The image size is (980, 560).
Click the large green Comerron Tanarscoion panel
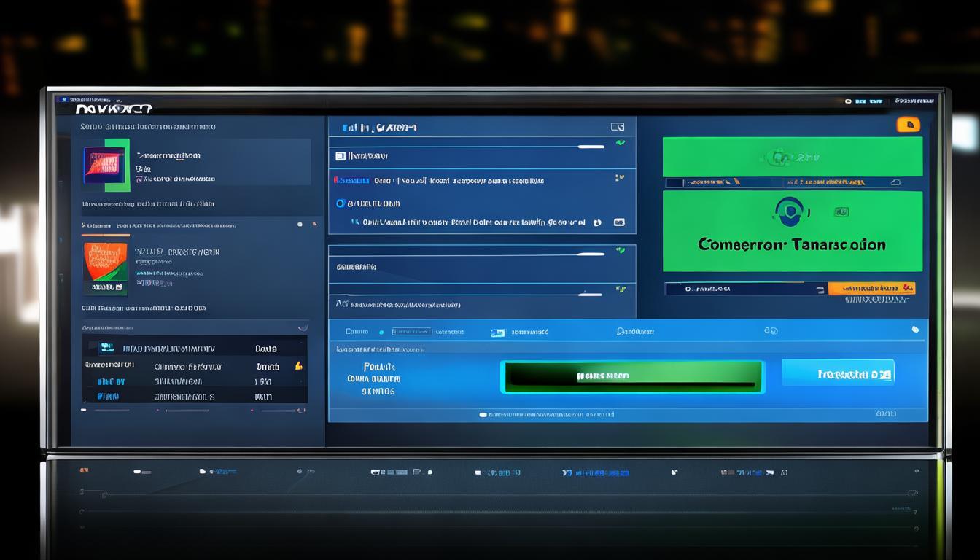793,231
